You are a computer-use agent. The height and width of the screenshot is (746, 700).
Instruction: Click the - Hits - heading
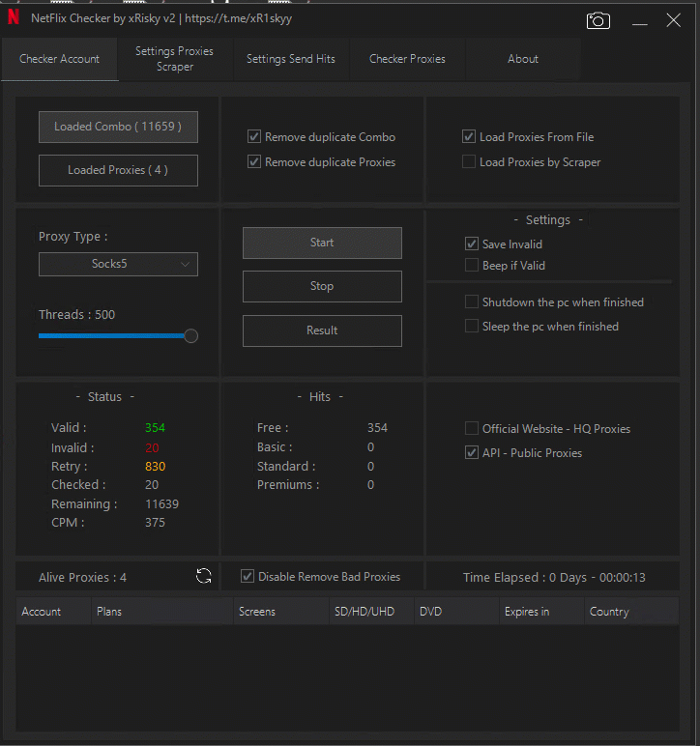pyautogui.click(x=320, y=397)
